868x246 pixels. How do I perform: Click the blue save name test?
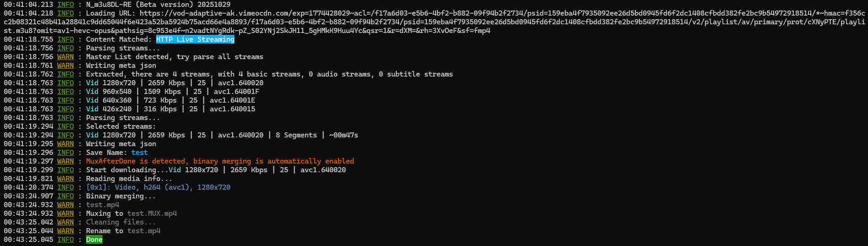[x=140, y=153]
